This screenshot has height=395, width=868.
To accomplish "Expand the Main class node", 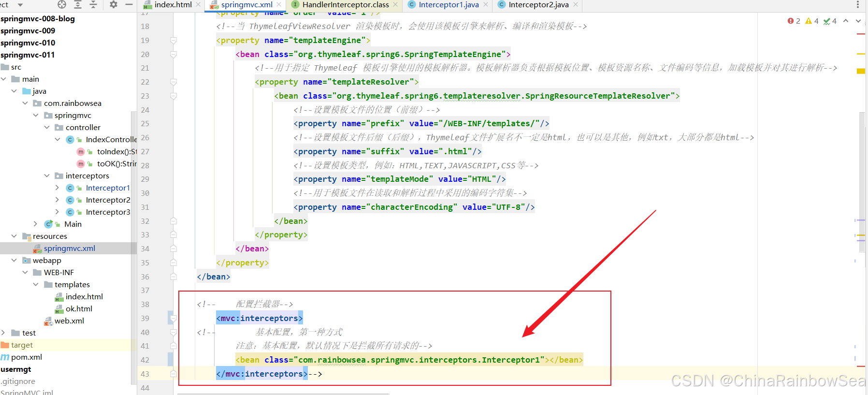I will pos(36,224).
